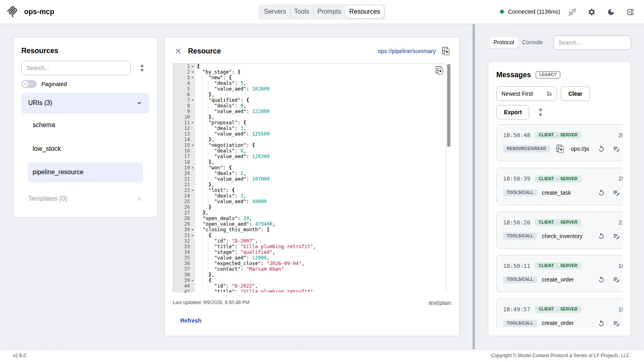Copy the JSON content in code viewer
The height and width of the screenshot is (362, 644).
(440, 70)
